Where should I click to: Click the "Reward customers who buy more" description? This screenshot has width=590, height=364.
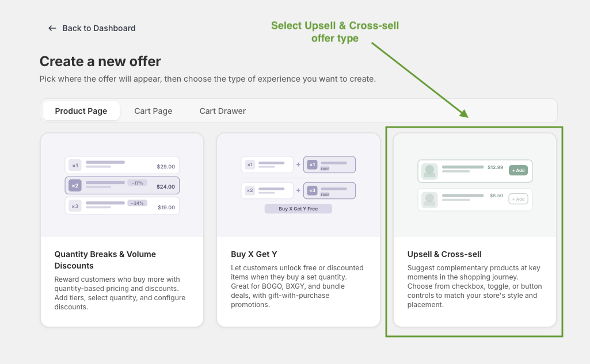[x=120, y=293]
